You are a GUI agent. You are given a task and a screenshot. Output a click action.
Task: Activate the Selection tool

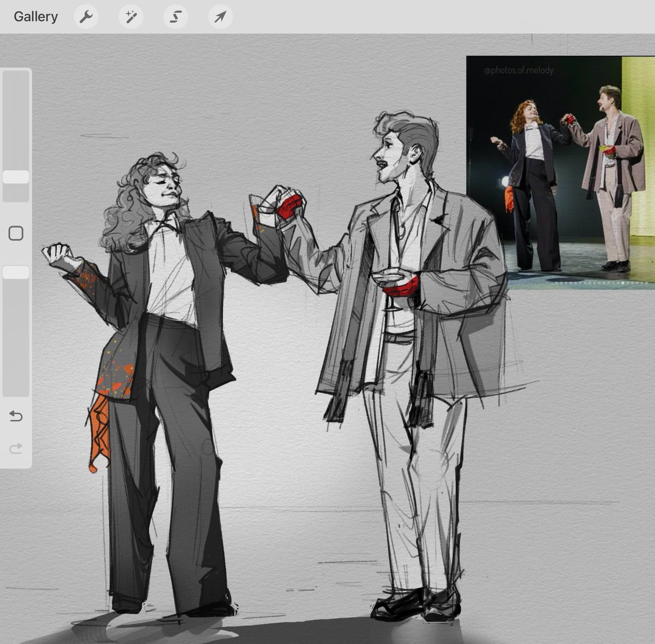176,17
